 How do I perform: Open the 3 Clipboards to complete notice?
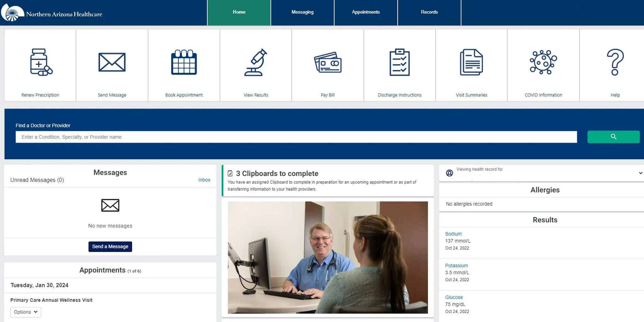pos(277,174)
